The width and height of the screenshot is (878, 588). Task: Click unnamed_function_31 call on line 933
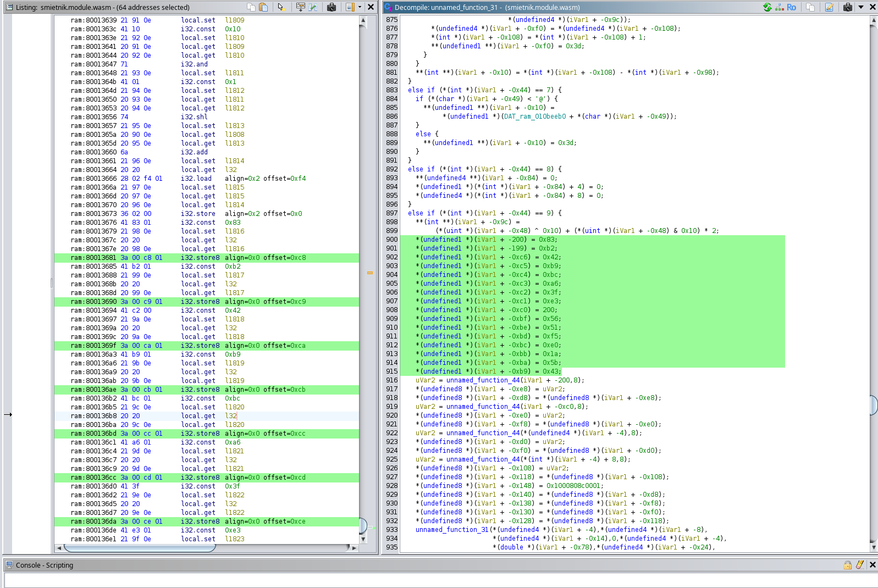452,530
